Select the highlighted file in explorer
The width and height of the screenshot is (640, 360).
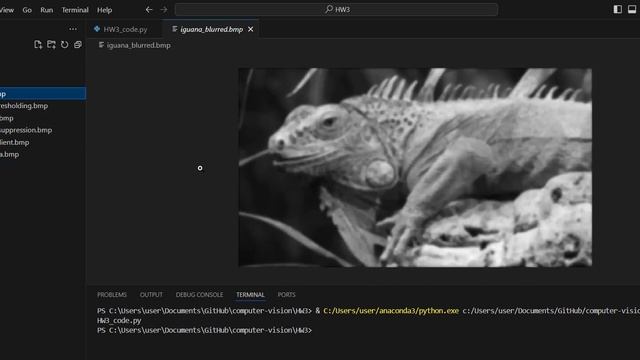[43, 93]
